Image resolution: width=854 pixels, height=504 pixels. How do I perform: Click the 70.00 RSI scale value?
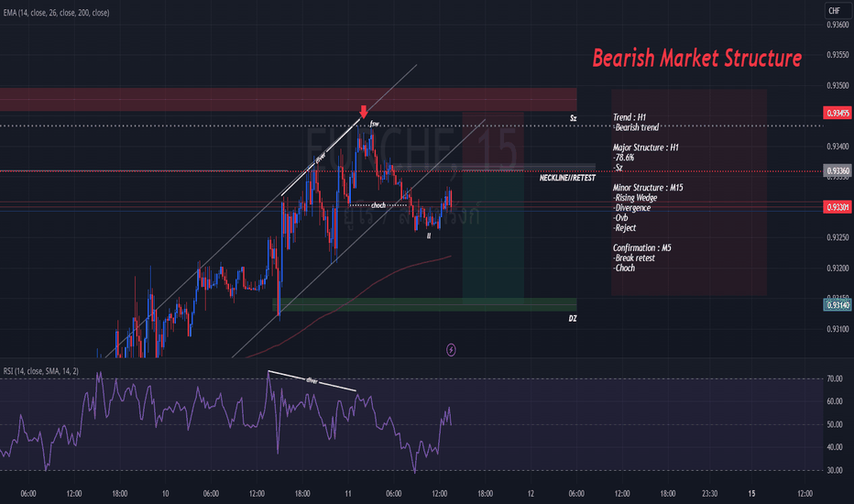click(x=835, y=378)
